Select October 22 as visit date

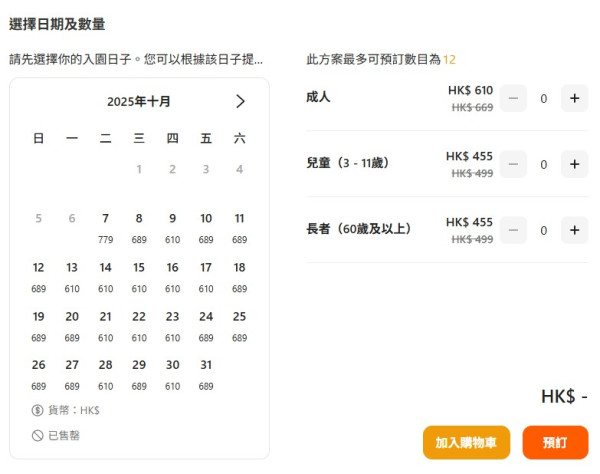click(x=139, y=324)
